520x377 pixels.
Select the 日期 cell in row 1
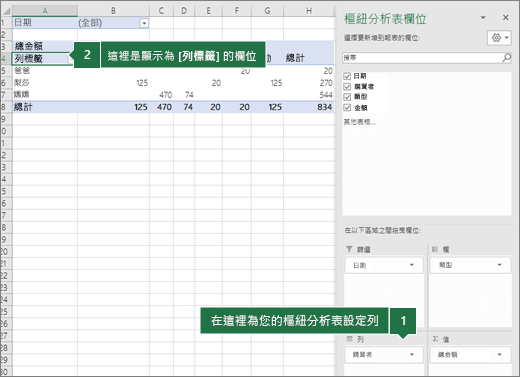point(45,23)
